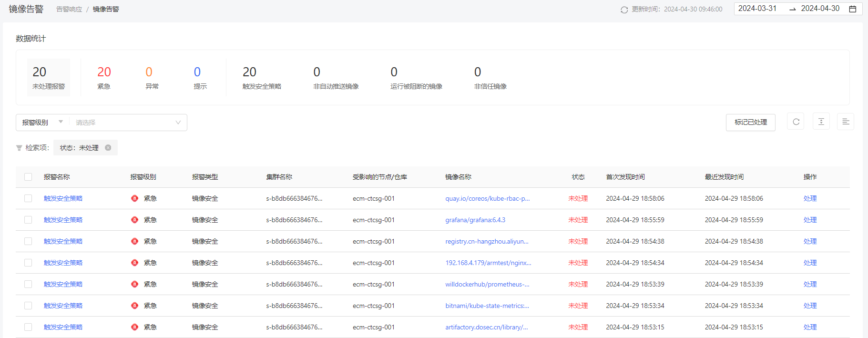The height and width of the screenshot is (338, 868).
Task: Click the filter funnel icon by 检索项
Action: pyautogui.click(x=19, y=148)
